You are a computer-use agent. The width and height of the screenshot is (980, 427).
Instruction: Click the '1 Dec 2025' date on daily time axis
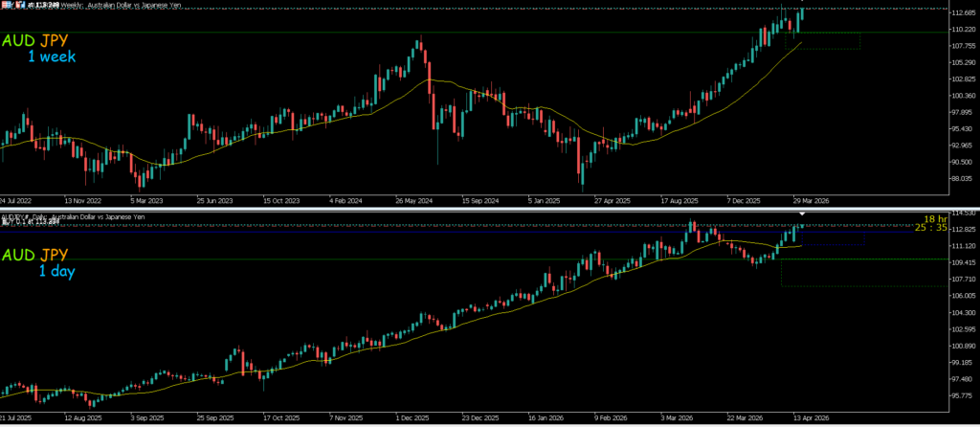point(413,419)
